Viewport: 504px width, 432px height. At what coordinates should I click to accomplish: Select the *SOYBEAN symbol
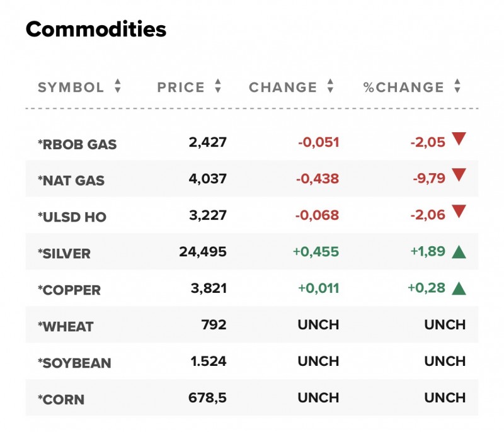click(74, 363)
